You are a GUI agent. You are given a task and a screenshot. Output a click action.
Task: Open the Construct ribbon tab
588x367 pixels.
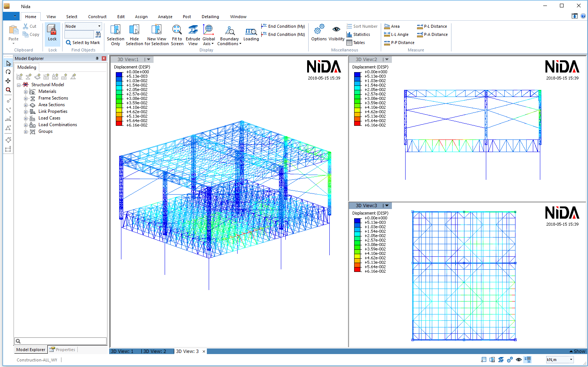point(97,17)
